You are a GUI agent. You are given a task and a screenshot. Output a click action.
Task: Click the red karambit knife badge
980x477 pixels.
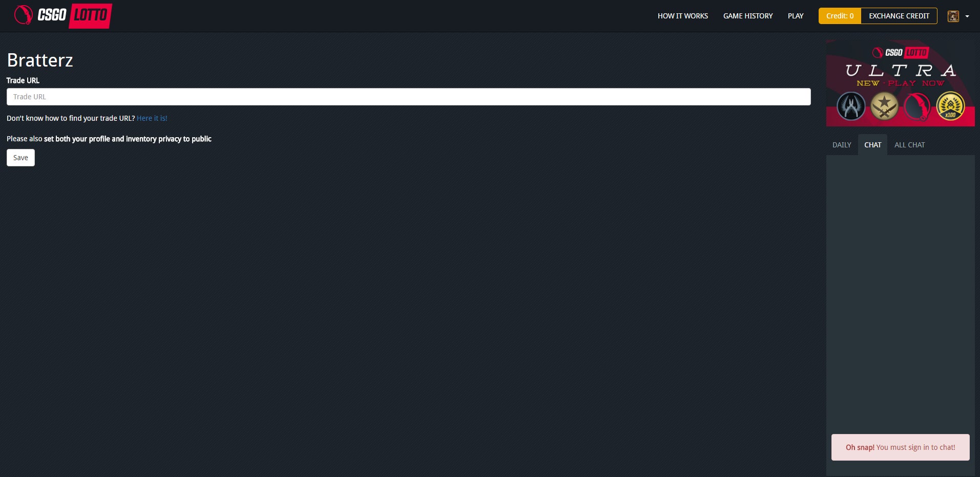(917, 106)
